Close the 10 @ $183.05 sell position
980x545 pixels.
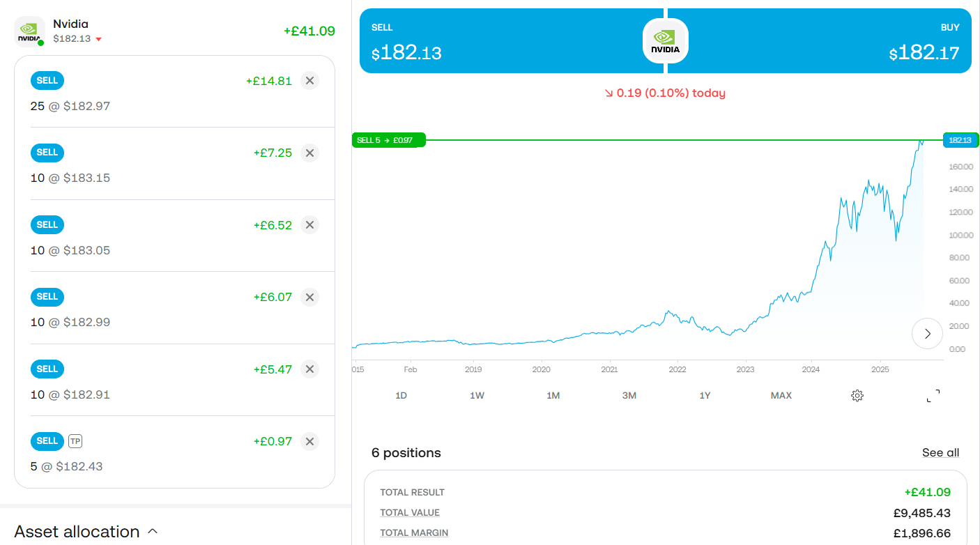pos(310,225)
